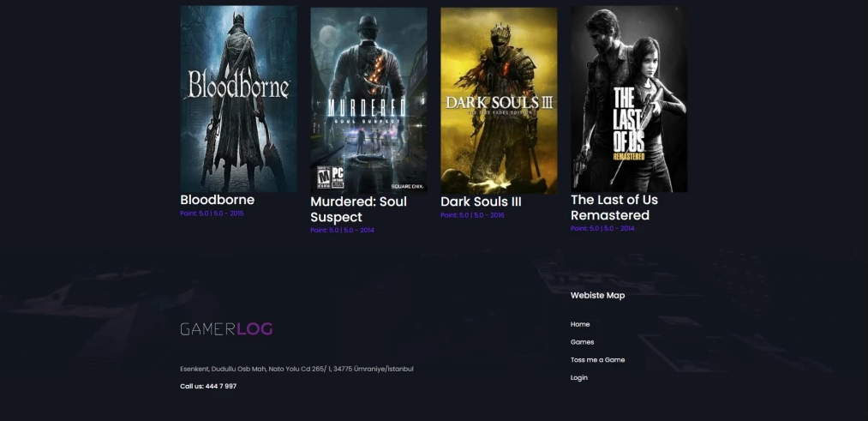Click the GAMERLOG footer logo
The height and width of the screenshot is (421, 868).
226,329
